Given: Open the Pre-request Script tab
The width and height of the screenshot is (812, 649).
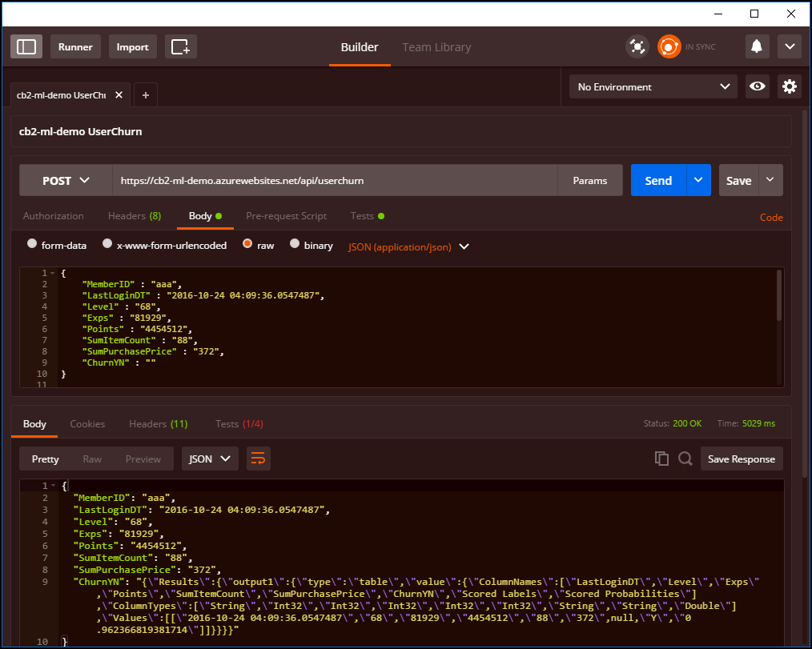Looking at the screenshot, I should [287, 216].
